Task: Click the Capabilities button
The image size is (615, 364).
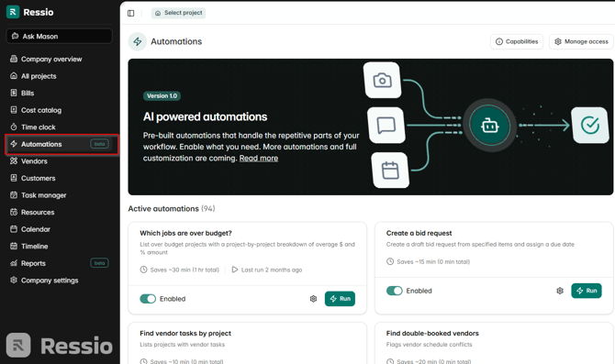Action: pyautogui.click(x=517, y=41)
